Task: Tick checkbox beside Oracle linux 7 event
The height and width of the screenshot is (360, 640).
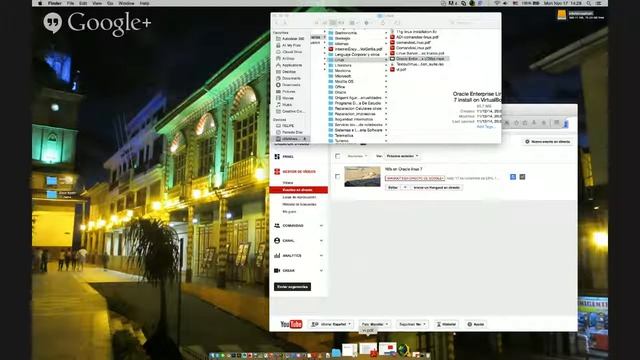Action: click(x=338, y=177)
